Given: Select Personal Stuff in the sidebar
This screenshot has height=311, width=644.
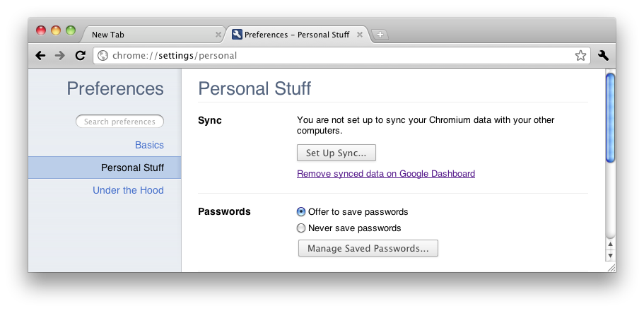Looking at the screenshot, I should point(132,168).
